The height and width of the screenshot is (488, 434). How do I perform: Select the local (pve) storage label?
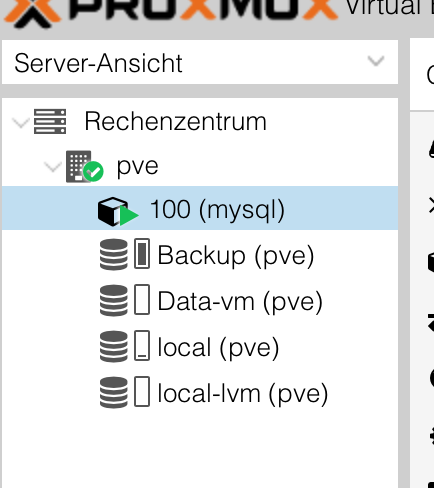218,348
